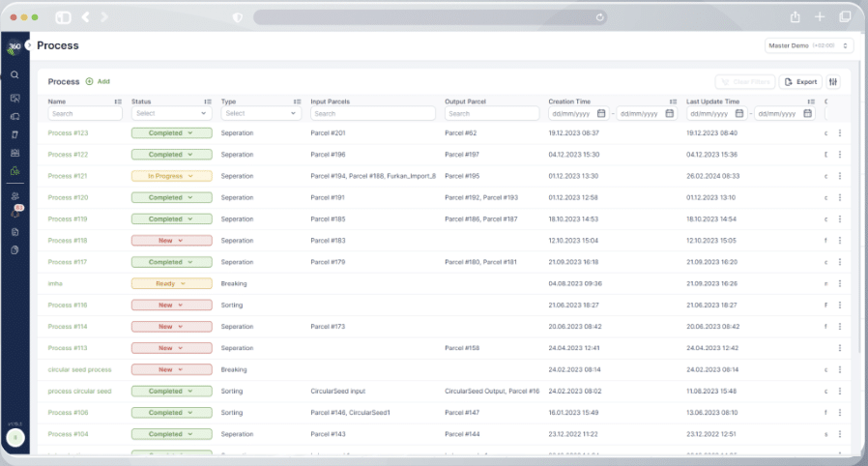Change status of Process #121 In Progress dropdown
This screenshot has width=868, height=466.
(x=171, y=176)
